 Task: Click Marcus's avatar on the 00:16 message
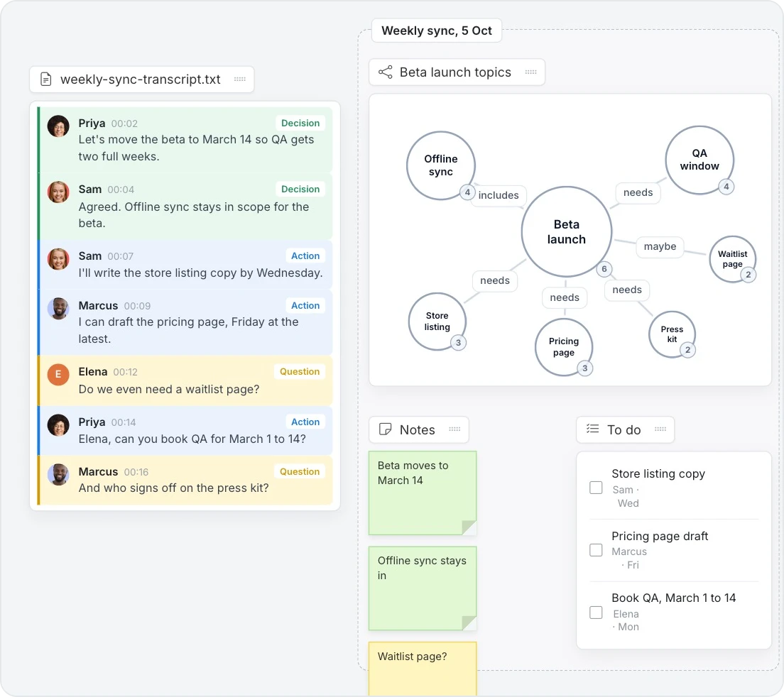coord(58,474)
